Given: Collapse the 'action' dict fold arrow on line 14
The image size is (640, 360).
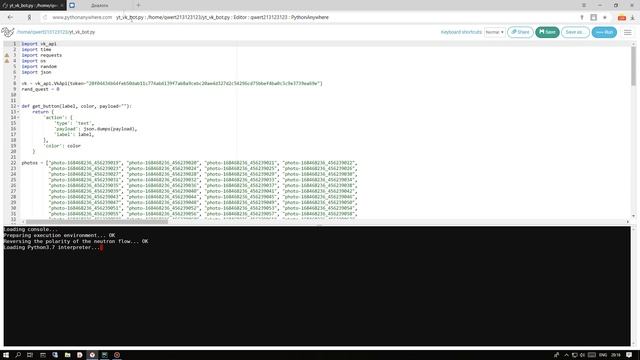Looking at the screenshot, I should (x=18, y=118).
